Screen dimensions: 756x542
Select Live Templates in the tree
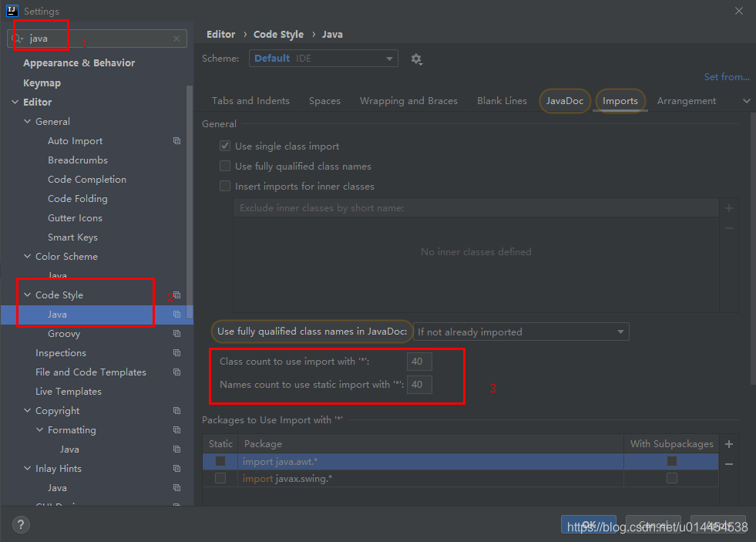[x=69, y=391]
